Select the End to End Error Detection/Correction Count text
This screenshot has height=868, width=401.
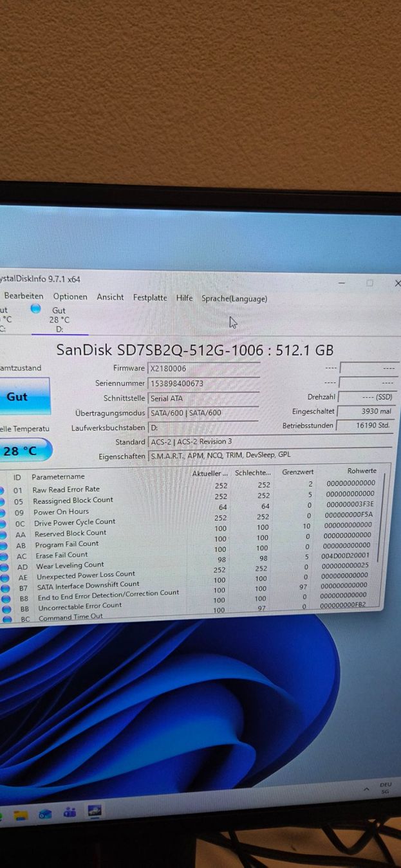pyautogui.click(x=108, y=595)
